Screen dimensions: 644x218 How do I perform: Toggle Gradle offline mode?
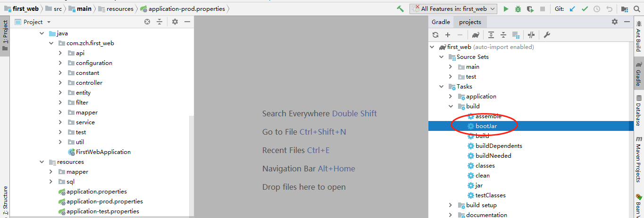click(x=531, y=35)
